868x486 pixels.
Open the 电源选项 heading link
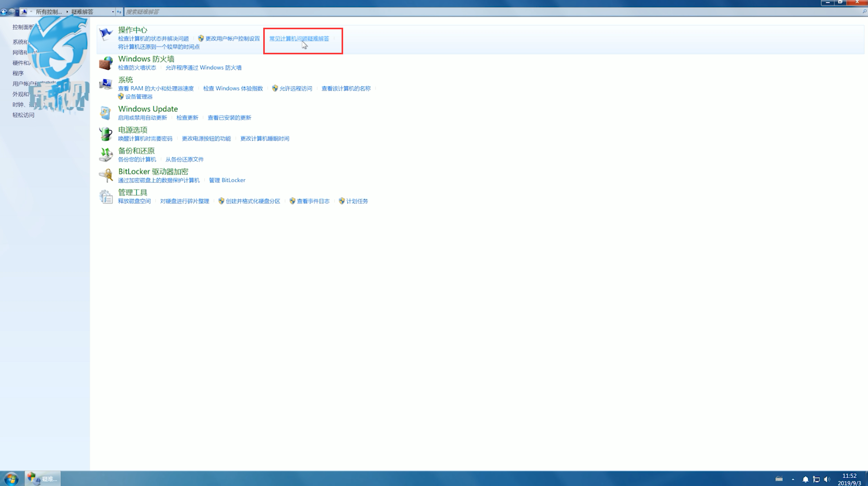point(133,130)
